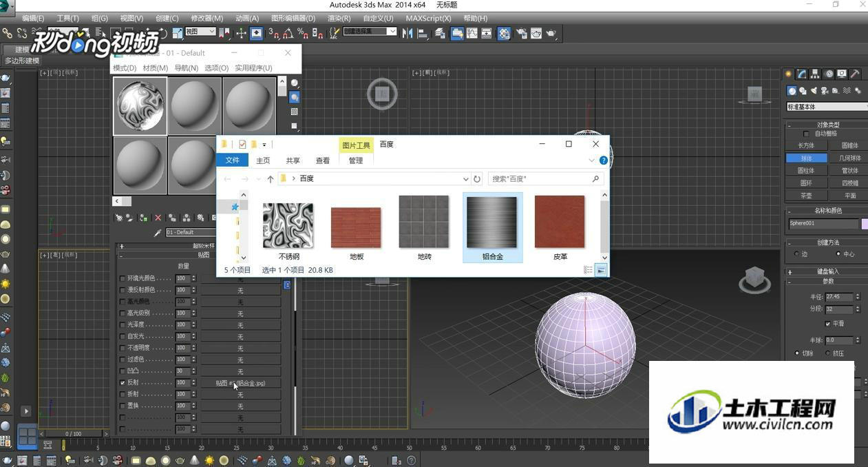Select the 挤压 hemisphere radio button
The image size is (868, 467).
[x=827, y=353]
